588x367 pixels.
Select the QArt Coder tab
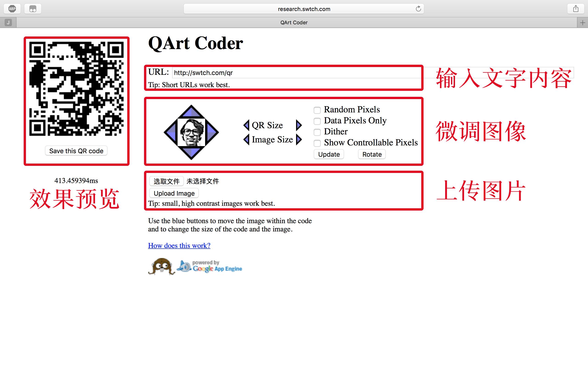pyautogui.click(x=294, y=22)
